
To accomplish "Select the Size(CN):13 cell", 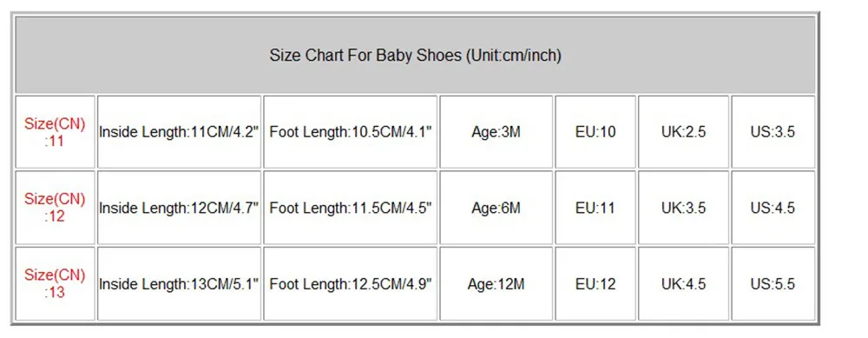I will [x=55, y=284].
